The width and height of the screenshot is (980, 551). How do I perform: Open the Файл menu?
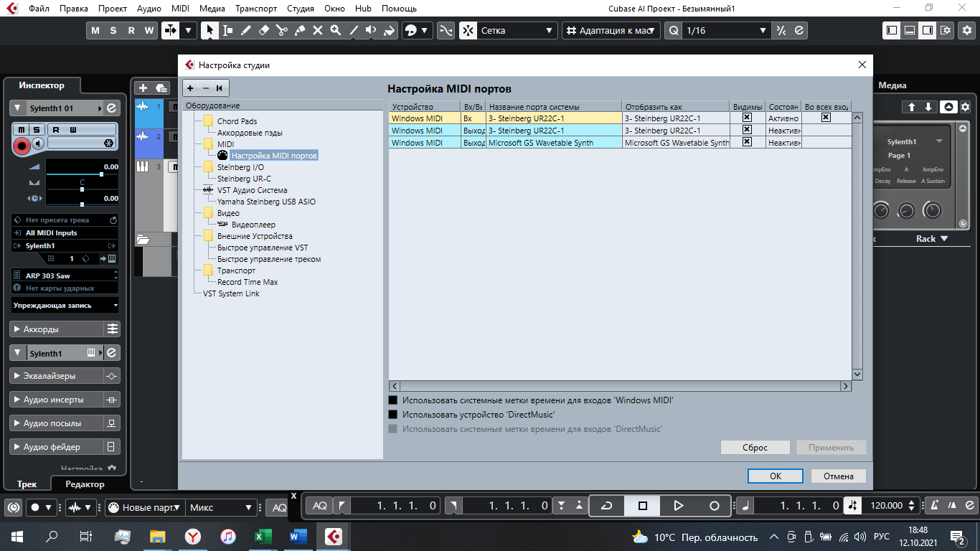tap(39, 9)
